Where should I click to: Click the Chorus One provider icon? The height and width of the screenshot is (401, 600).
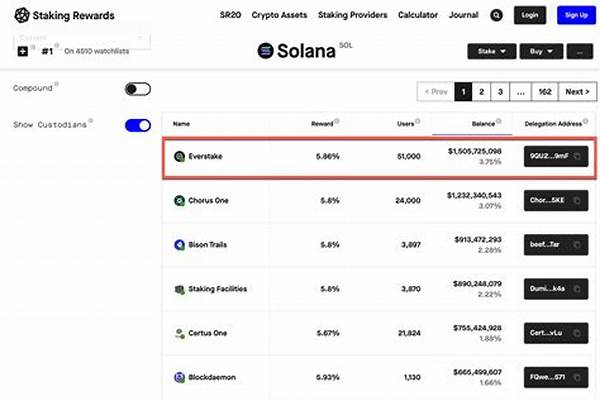[179, 200]
